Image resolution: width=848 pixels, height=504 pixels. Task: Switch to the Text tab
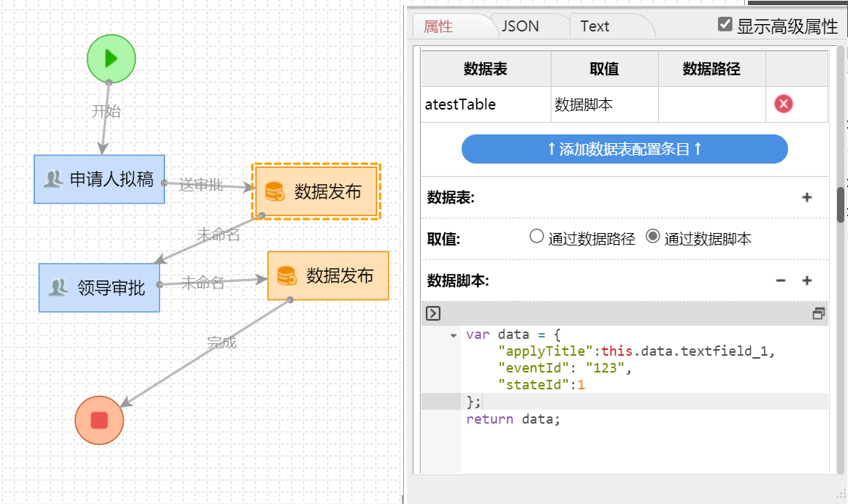coord(595,26)
